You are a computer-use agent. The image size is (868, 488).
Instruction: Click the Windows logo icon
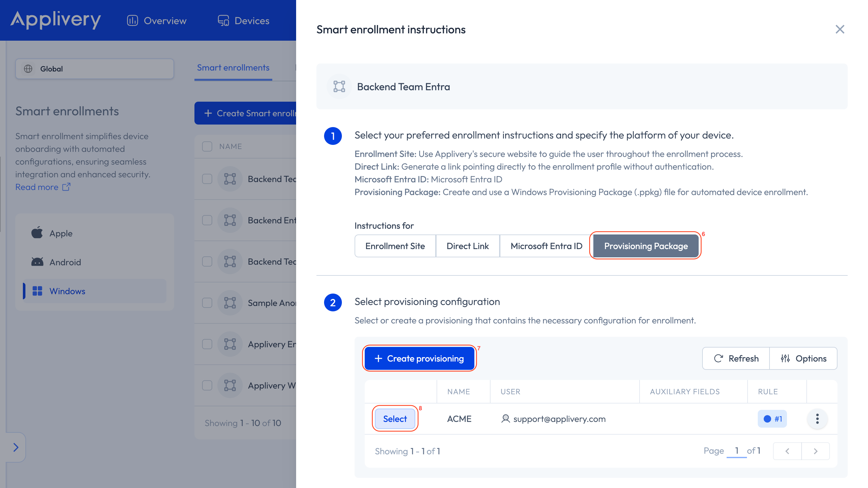click(x=37, y=291)
